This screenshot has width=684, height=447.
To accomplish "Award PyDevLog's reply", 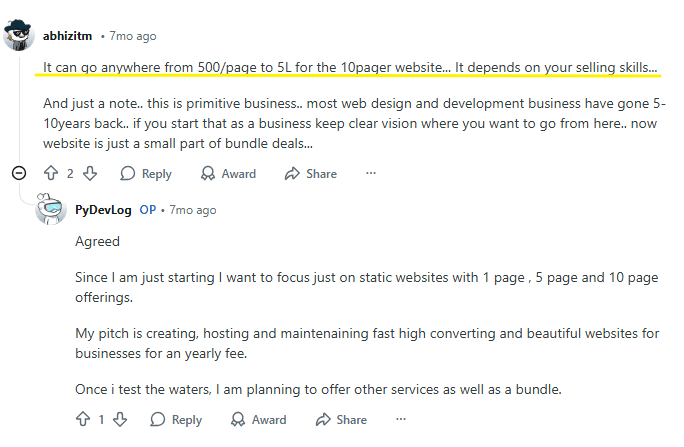I will tap(259, 420).
